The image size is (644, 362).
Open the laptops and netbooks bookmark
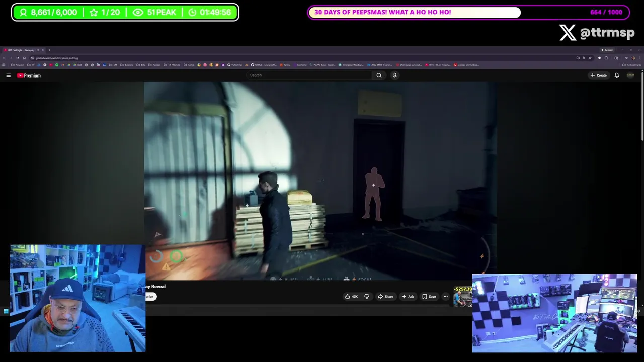(466, 65)
